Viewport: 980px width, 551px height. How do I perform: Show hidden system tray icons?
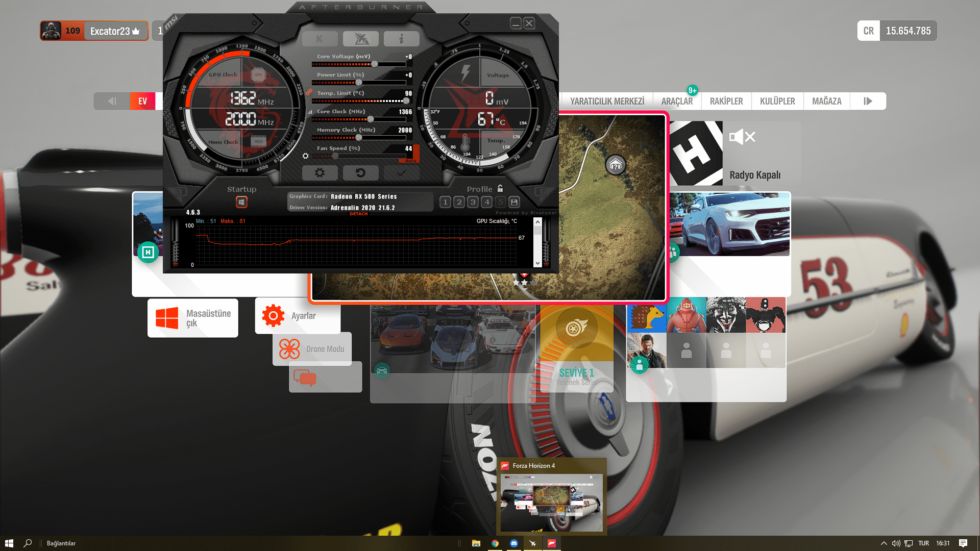[884, 543]
